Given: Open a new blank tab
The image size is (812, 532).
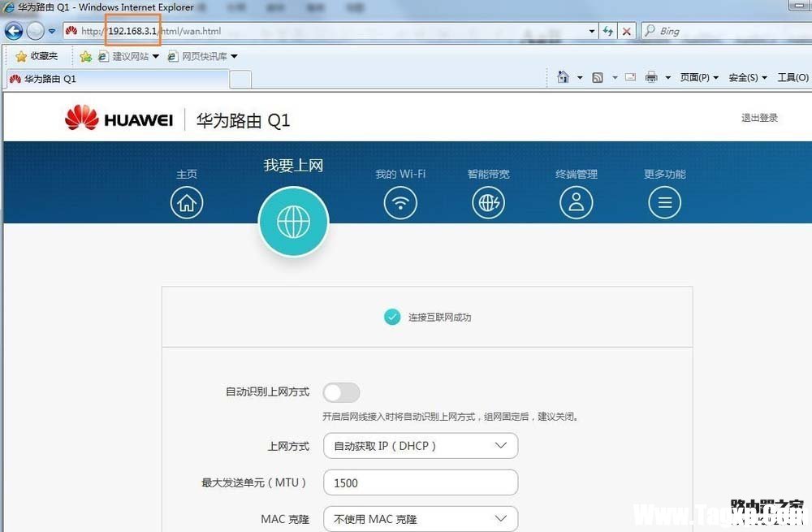Looking at the screenshot, I should pyautogui.click(x=240, y=80).
